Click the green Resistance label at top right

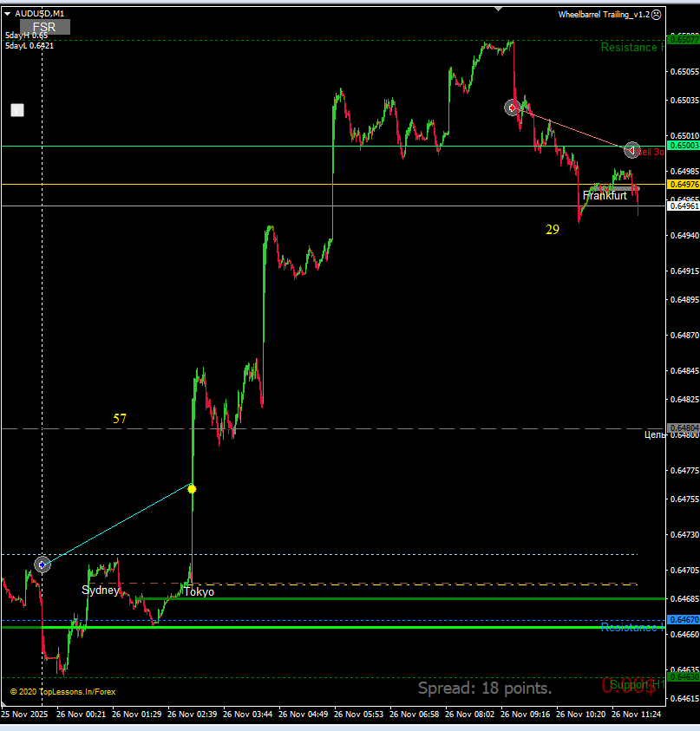point(632,48)
